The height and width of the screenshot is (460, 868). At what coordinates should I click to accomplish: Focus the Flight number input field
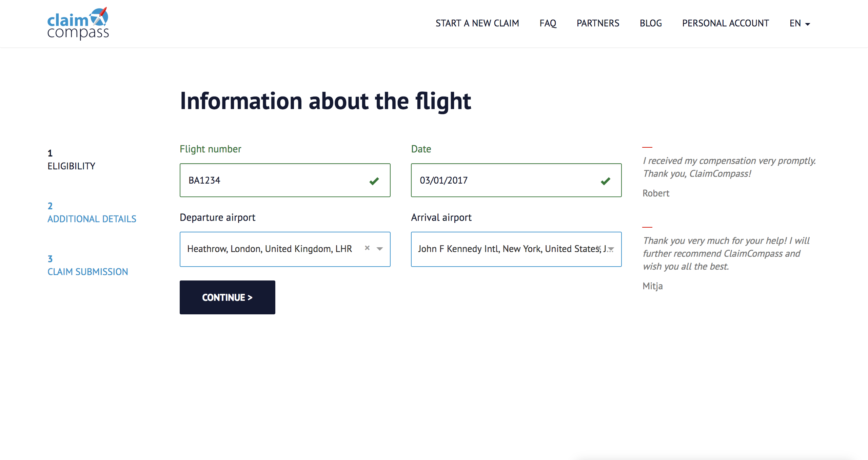(x=285, y=180)
